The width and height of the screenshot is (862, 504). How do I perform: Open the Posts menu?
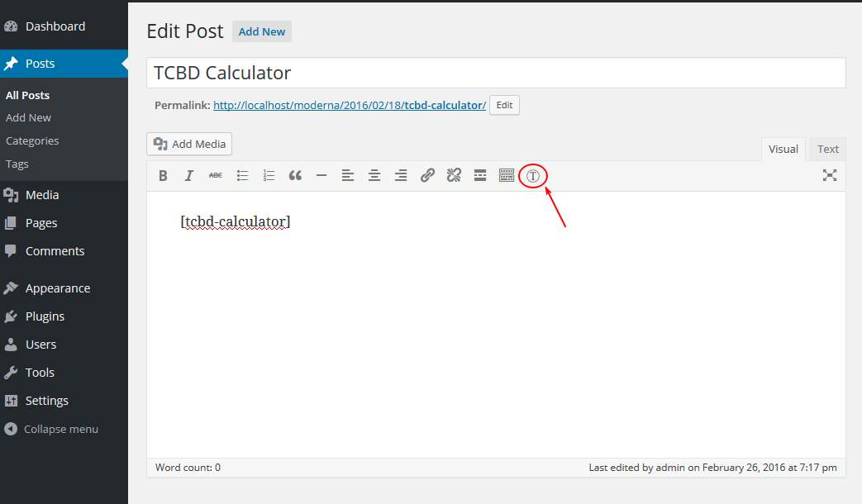64,64
